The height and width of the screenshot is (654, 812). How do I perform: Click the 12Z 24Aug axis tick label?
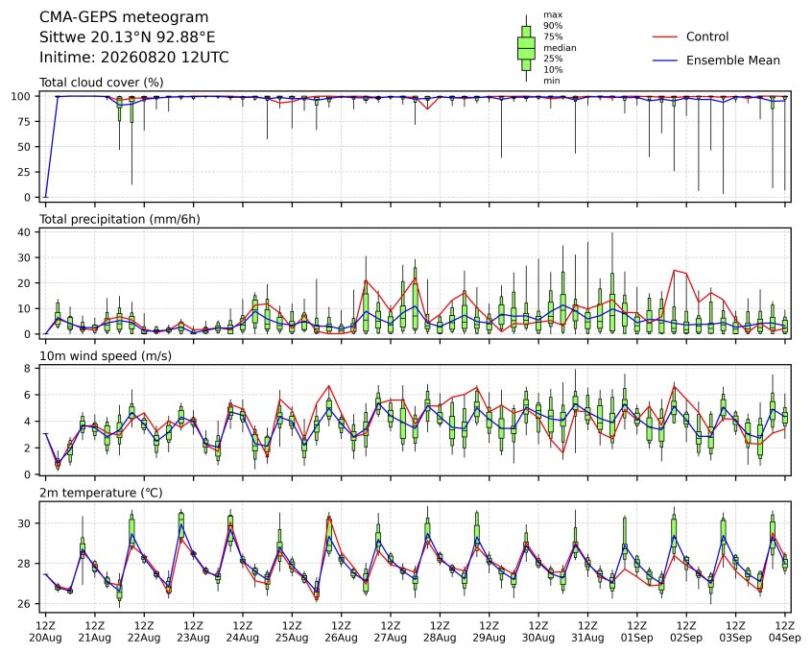243,632
